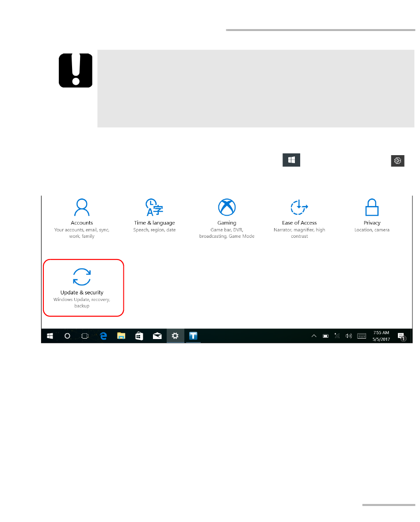Click 'Your accounts, email, sync, work, family' text
Image resolution: width=420 pixels, height=522 pixels.
pyautogui.click(x=82, y=233)
